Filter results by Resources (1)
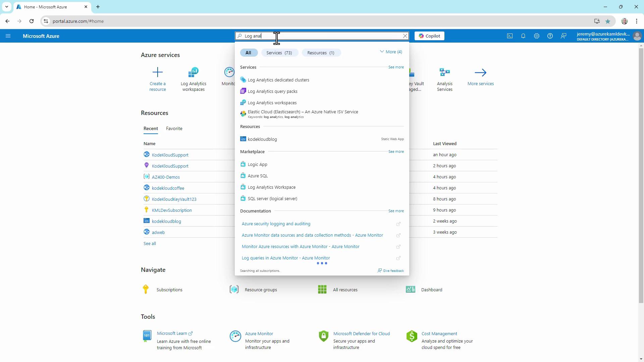The width and height of the screenshot is (644, 362). [x=321, y=53]
